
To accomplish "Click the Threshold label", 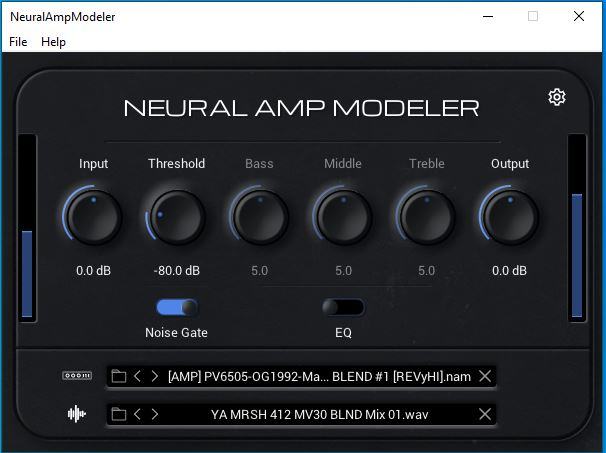I will 177,163.
